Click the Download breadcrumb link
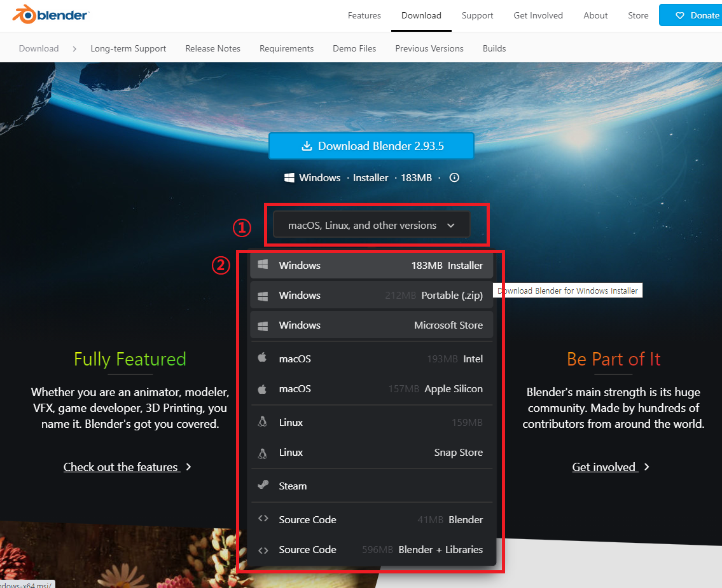Viewport: 722px width, 588px height. [x=39, y=49]
